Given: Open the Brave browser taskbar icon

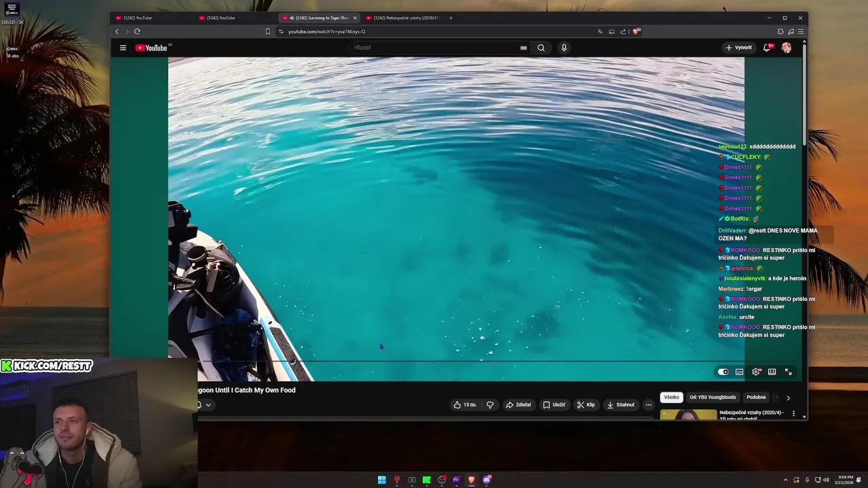Looking at the screenshot, I should tap(471, 480).
